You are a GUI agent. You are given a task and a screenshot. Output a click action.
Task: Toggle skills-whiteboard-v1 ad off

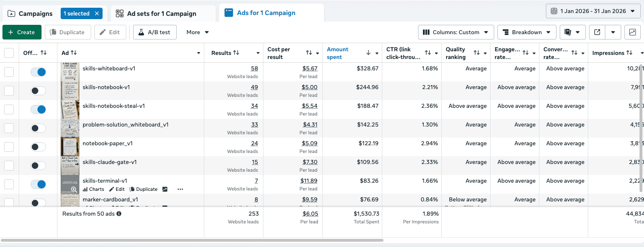click(x=38, y=72)
